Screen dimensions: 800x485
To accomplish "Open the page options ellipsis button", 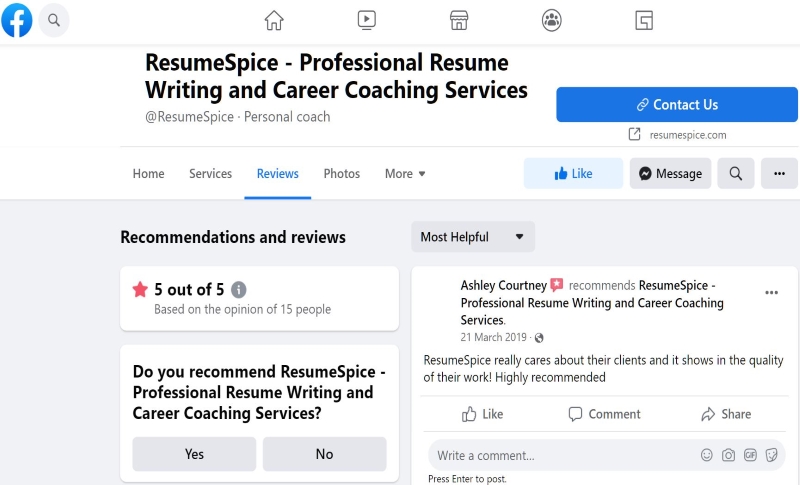I will point(779,173).
